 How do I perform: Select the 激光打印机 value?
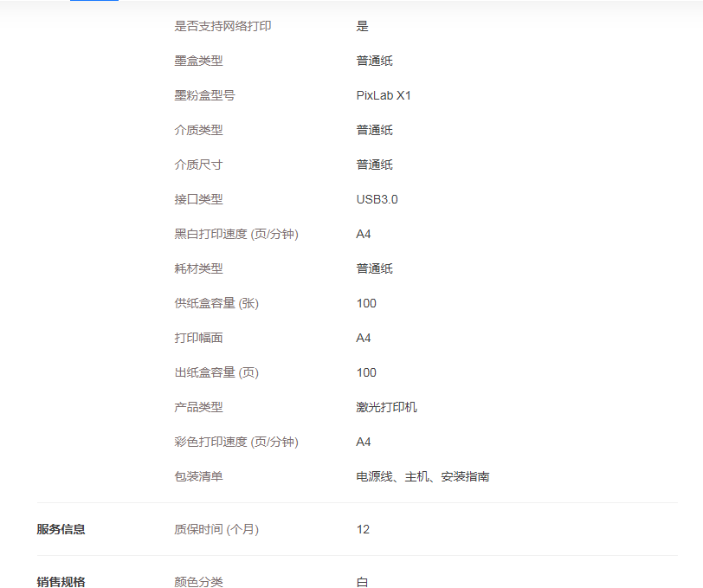tap(386, 407)
